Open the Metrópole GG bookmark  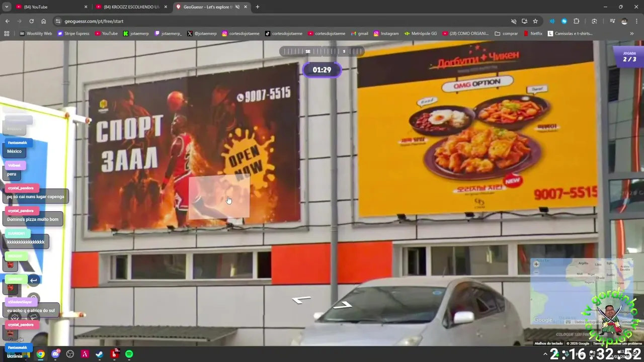click(421, 34)
